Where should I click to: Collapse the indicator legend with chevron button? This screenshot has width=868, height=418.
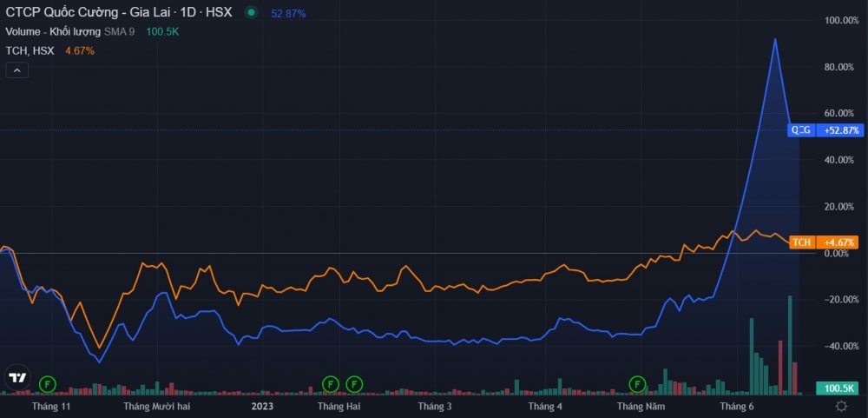[x=16, y=70]
